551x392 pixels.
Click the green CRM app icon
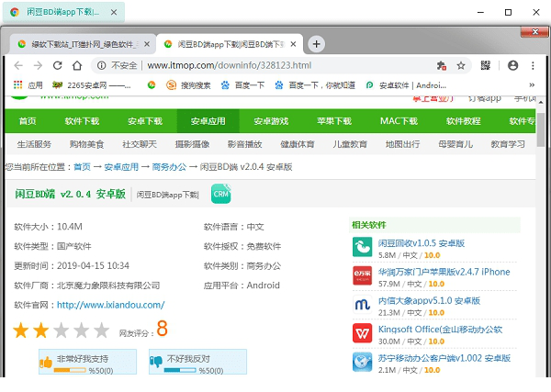(x=220, y=194)
